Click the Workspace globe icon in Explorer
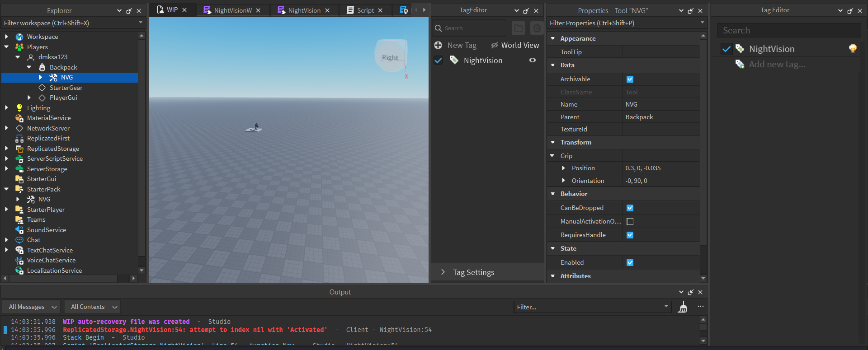The width and height of the screenshot is (868, 350). click(19, 37)
